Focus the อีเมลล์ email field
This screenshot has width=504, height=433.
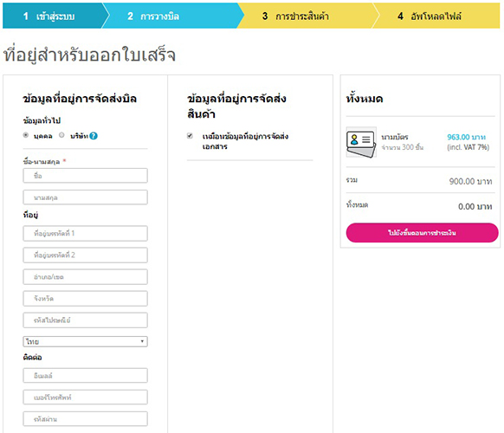pos(85,376)
